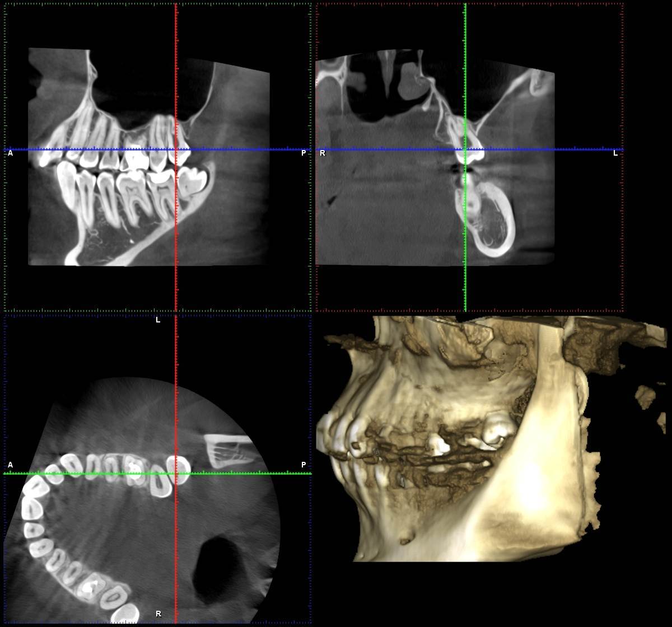Click the 'R' label below the axial view
This screenshot has height=627, width=672.
(x=158, y=614)
